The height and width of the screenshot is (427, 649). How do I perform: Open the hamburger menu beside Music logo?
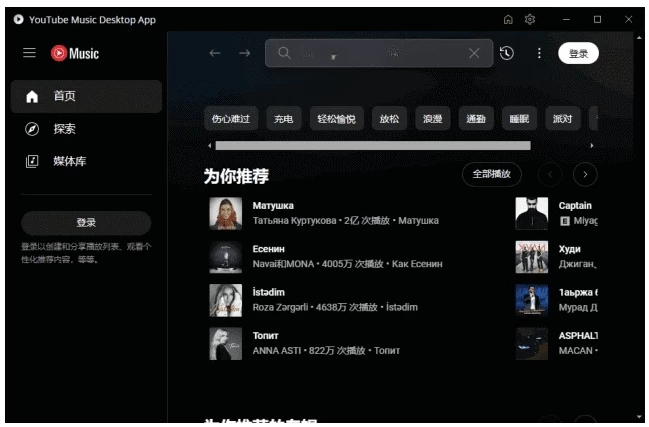pyautogui.click(x=29, y=54)
